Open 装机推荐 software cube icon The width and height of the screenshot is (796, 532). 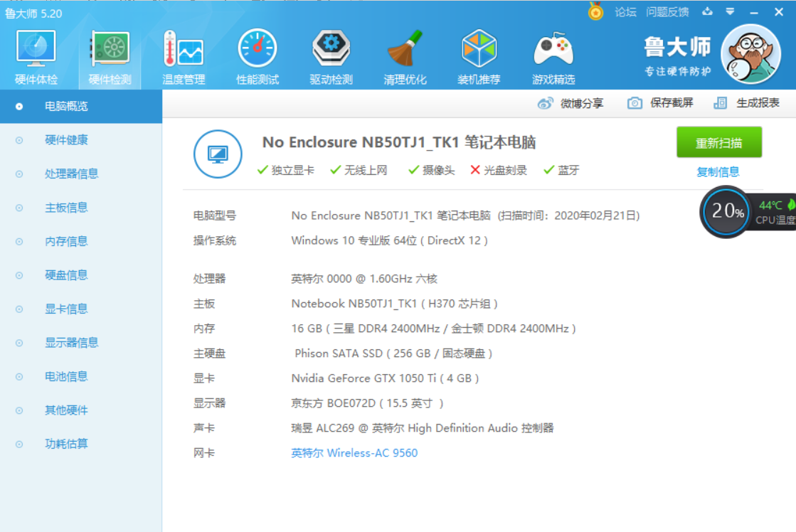tap(479, 57)
